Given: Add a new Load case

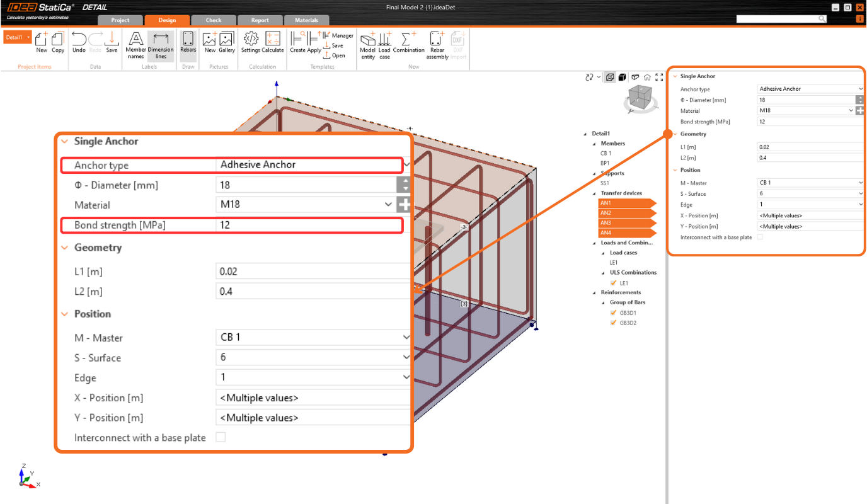Looking at the screenshot, I should click(384, 44).
